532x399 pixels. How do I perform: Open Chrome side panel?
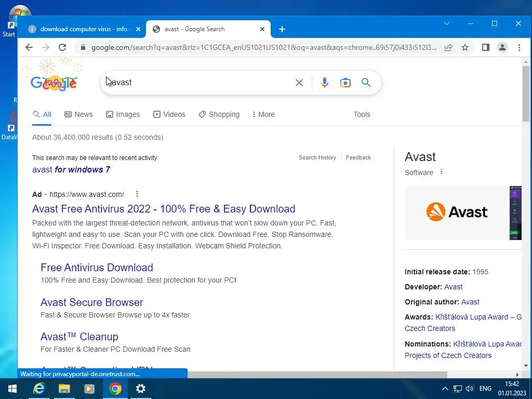[486, 47]
